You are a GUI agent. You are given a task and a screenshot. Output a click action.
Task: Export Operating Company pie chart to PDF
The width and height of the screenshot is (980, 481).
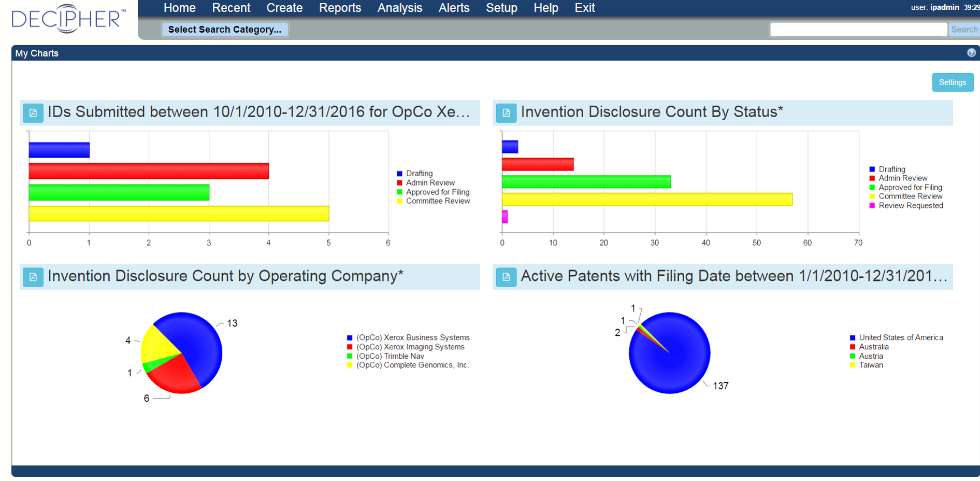click(33, 277)
